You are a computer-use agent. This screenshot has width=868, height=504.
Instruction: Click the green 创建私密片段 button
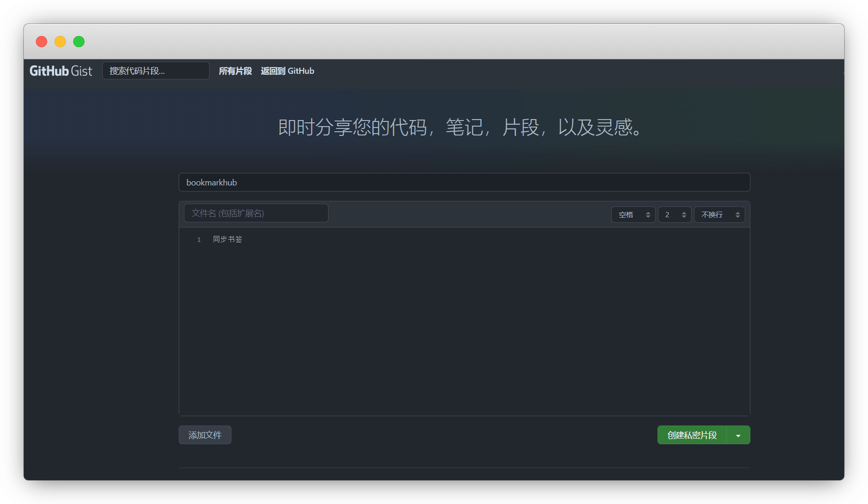pos(692,435)
